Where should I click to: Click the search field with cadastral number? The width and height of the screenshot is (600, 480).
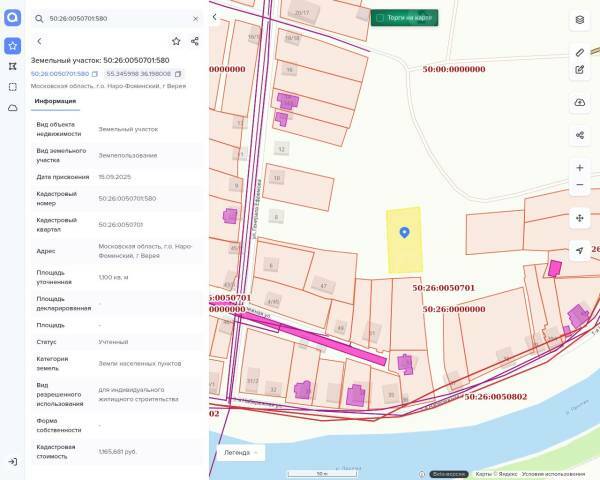115,18
